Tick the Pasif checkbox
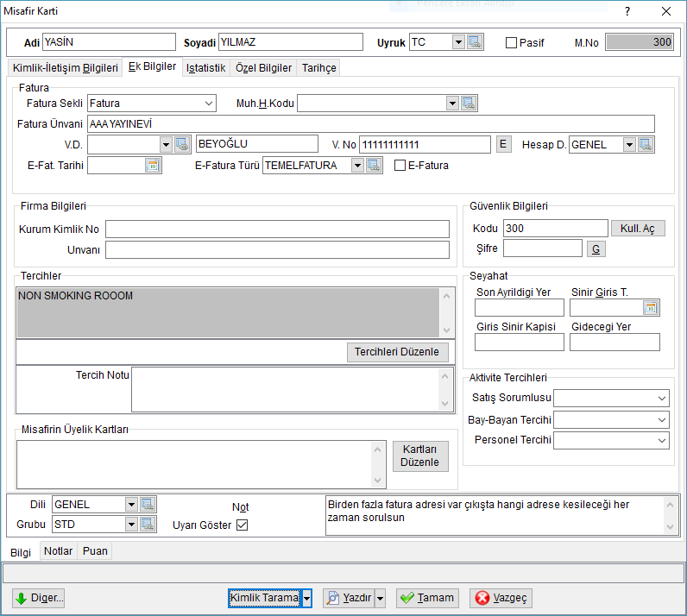The image size is (687, 616). tap(511, 42)
